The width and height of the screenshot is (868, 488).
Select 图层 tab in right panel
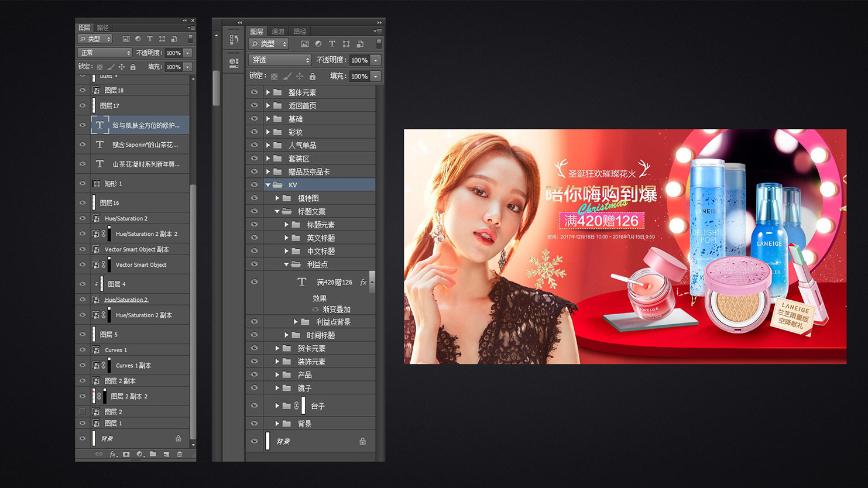[x=257, y=31]
